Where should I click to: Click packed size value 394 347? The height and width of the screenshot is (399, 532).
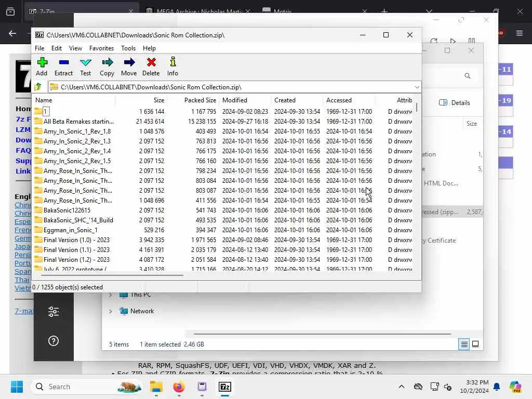pyautogui.click(x=206, y=230)
